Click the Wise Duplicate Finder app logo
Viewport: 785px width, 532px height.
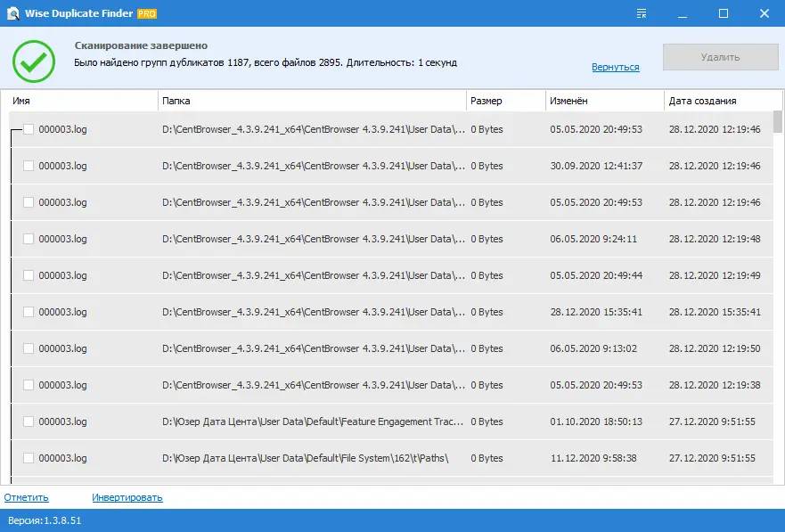coord(12,13)
